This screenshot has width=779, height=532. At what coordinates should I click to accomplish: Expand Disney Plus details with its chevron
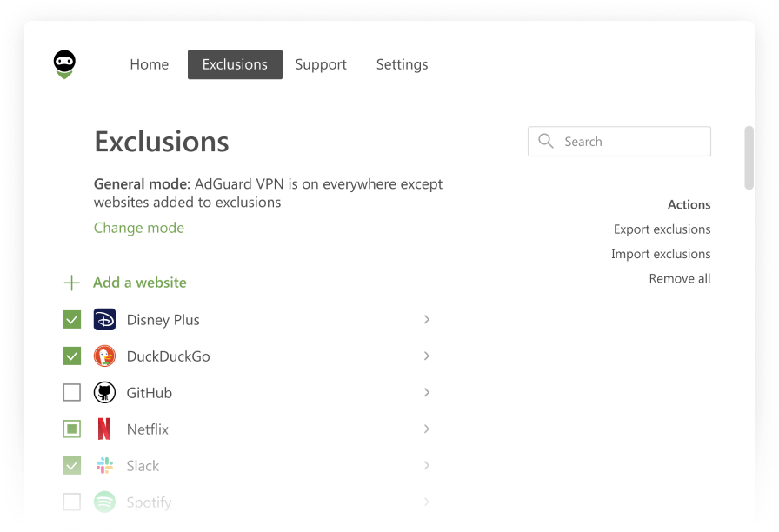point(427,320)
